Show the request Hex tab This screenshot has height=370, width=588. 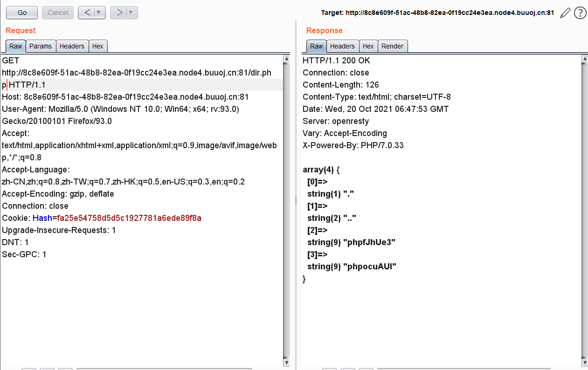tap(97, 46)
